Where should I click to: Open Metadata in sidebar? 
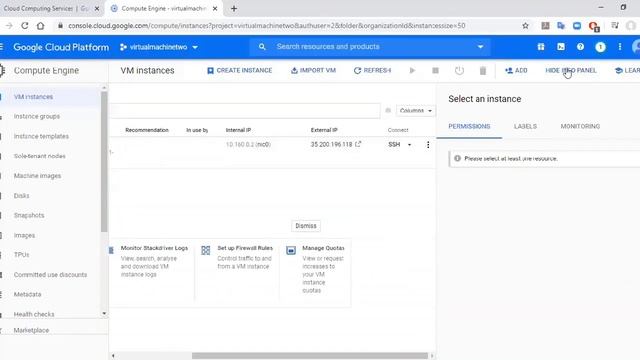pos(27,294)
